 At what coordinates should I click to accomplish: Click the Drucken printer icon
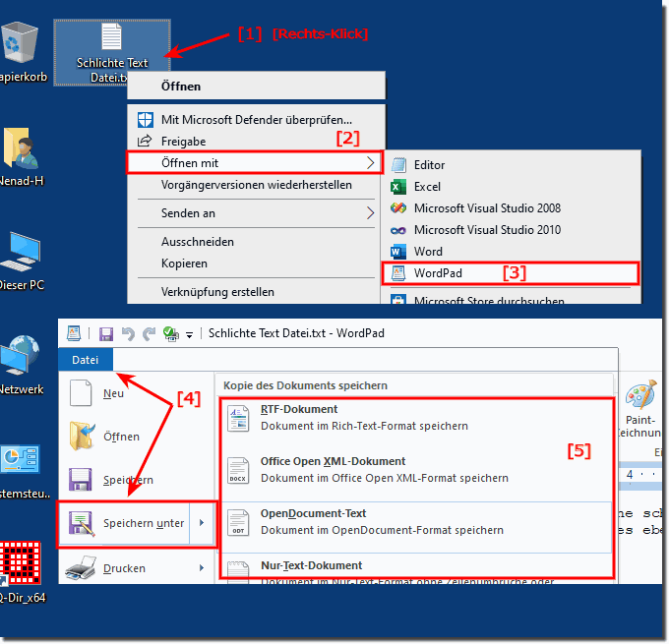(81, 568)
